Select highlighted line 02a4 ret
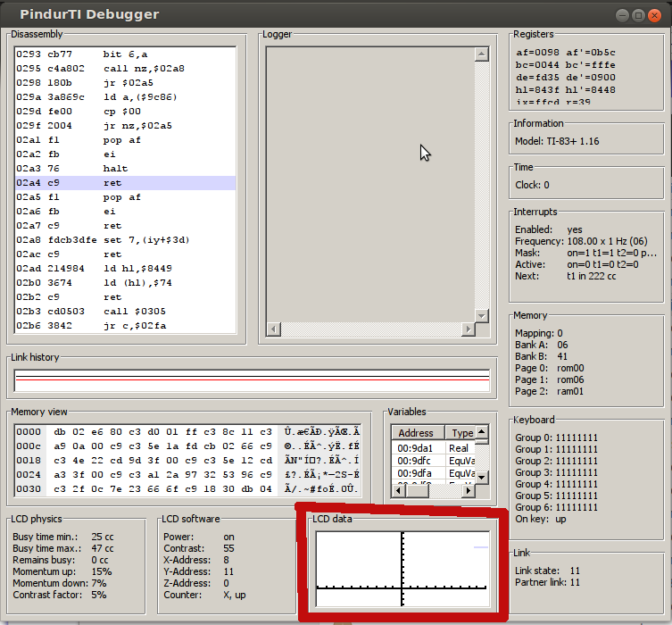The height and width of the screenshot is (625, 672). pyautogui.click(x=125, y=183)
